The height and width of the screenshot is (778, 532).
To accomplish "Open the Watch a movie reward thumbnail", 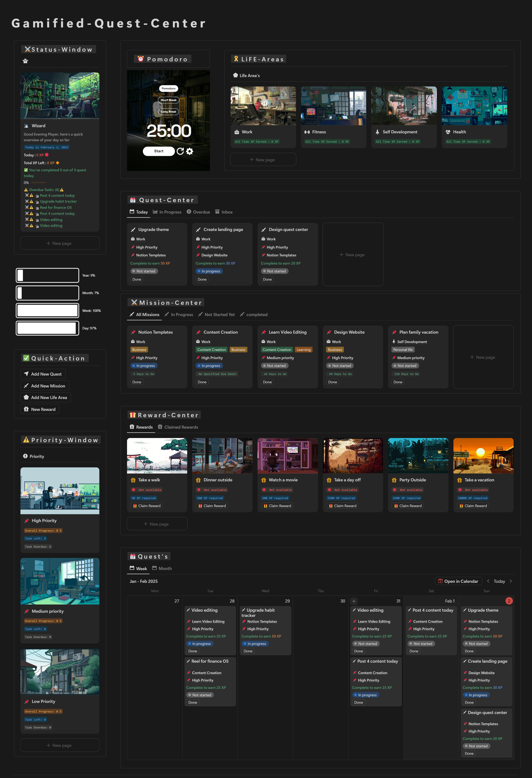I will [x=288, y=456].
